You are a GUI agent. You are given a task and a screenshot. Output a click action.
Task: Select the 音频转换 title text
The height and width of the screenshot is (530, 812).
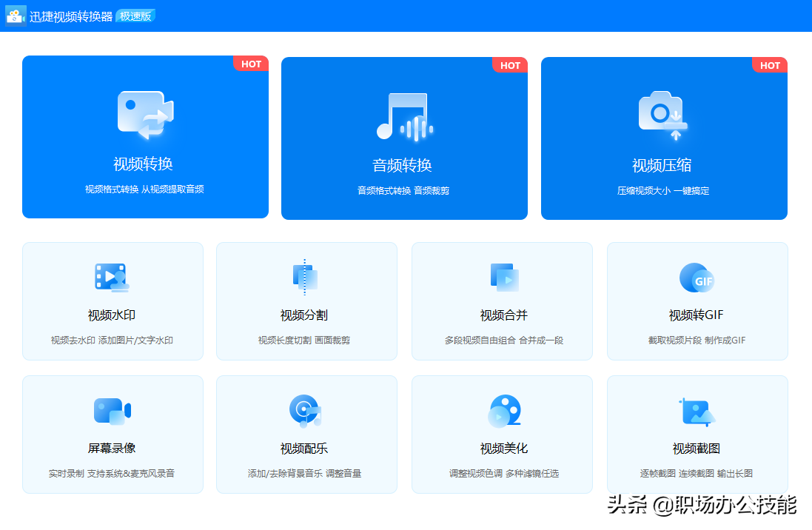403,165
